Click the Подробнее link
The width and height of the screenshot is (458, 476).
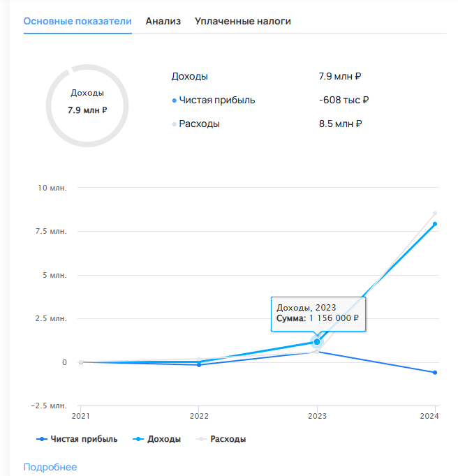click(50, 467)
